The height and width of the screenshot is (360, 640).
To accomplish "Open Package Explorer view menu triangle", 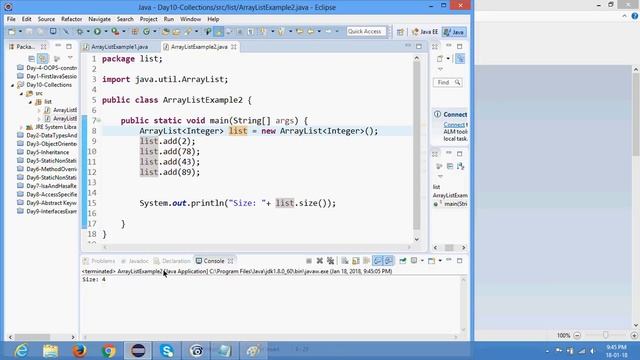I will click(70, 58).
